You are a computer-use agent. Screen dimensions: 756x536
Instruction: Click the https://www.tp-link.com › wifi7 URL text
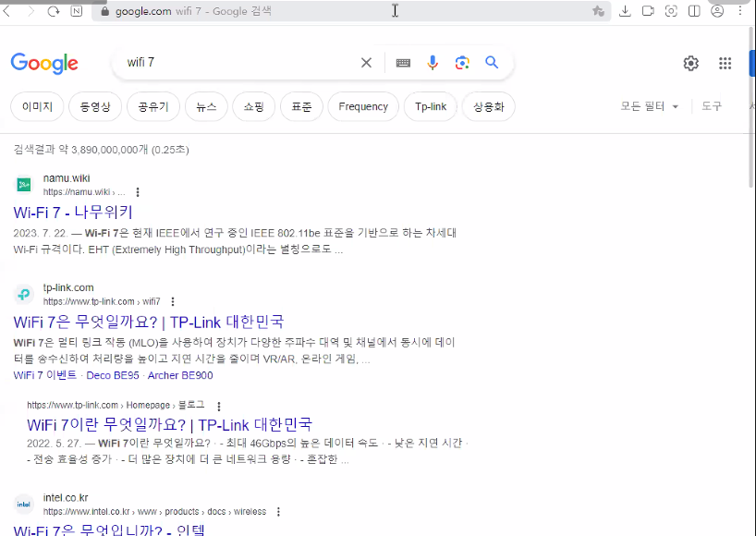102,302
